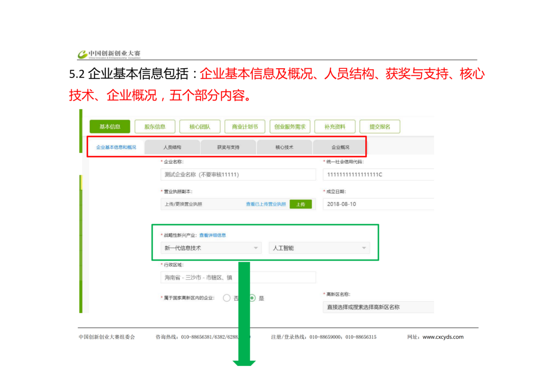Viewport: 554px width, 392px height.
Task: Open the 查看已上传营业执照 link
Action: click(x=266, y=204)
